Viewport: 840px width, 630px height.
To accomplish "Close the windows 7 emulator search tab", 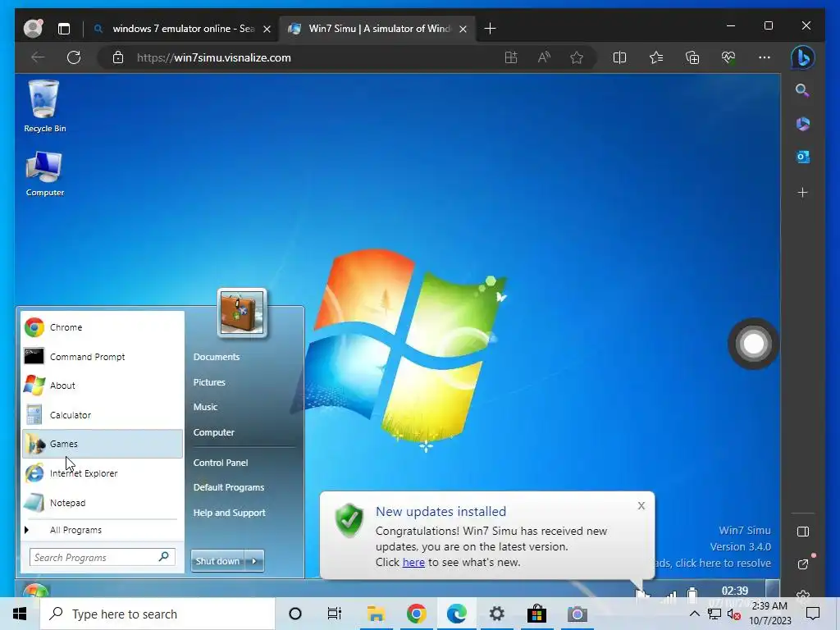I will tap(267, 29).
